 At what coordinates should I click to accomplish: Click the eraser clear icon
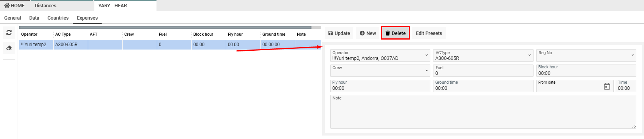pos(9,48)
